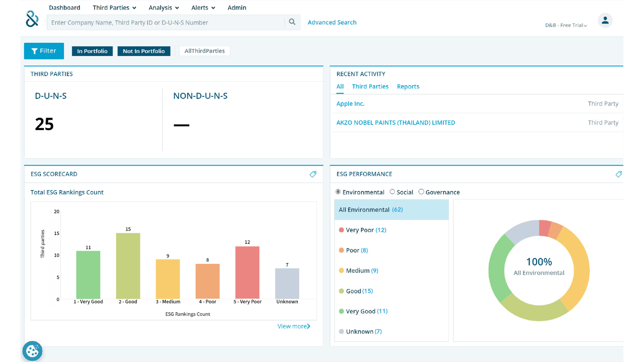644x362 pixels.
Task: Click the Dun & Bradstreet ampersand logo
Action: tap(32, 19)
